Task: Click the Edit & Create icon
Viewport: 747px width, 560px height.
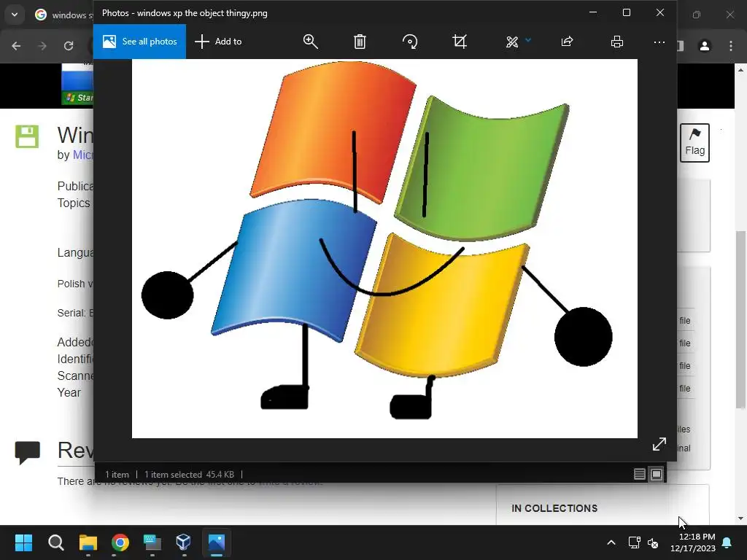Action: pyautogui.click(x=512, y=42)
